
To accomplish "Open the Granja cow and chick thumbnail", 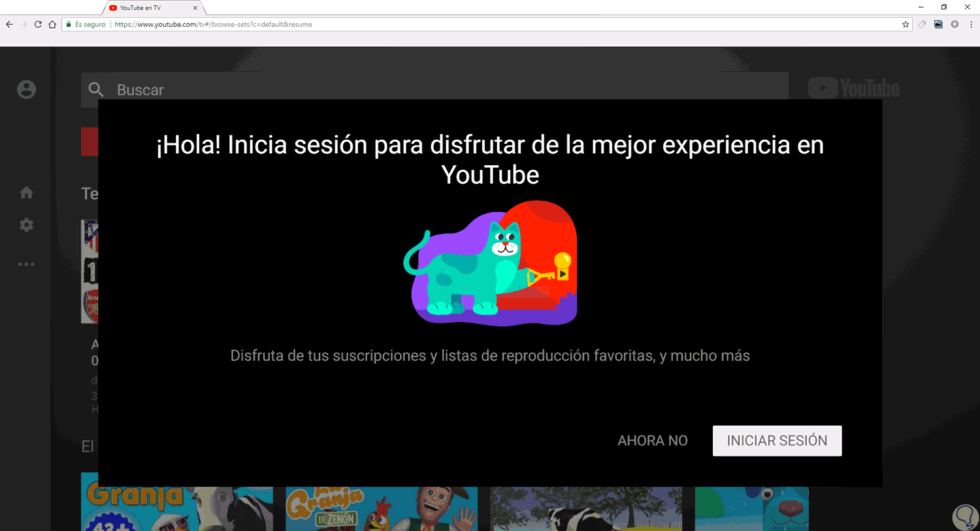I will click(177, 502).
